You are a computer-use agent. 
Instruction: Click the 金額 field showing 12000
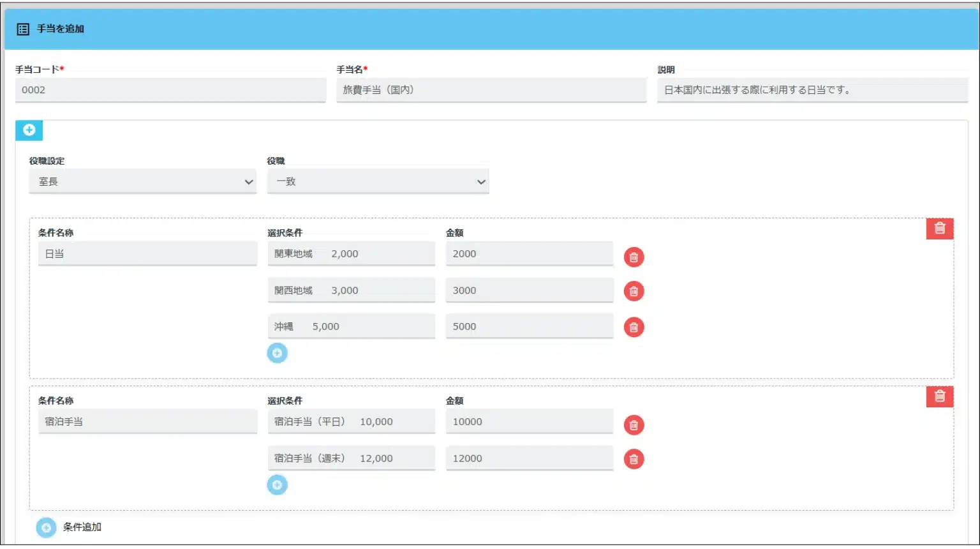(530, 458)
